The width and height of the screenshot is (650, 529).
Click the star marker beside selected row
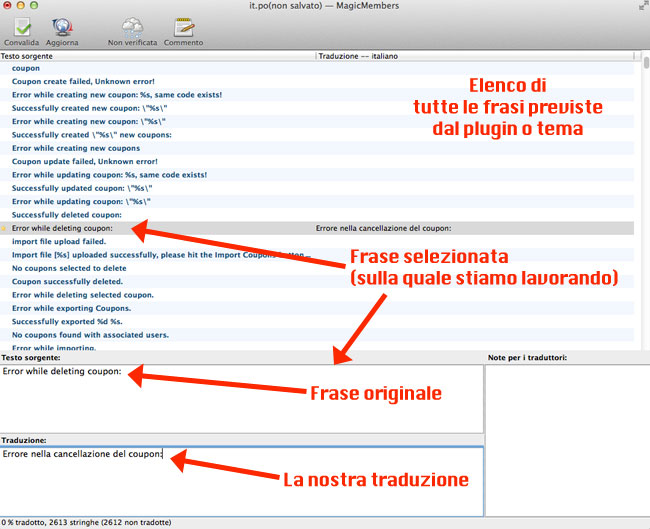click(x=5, y=229)
